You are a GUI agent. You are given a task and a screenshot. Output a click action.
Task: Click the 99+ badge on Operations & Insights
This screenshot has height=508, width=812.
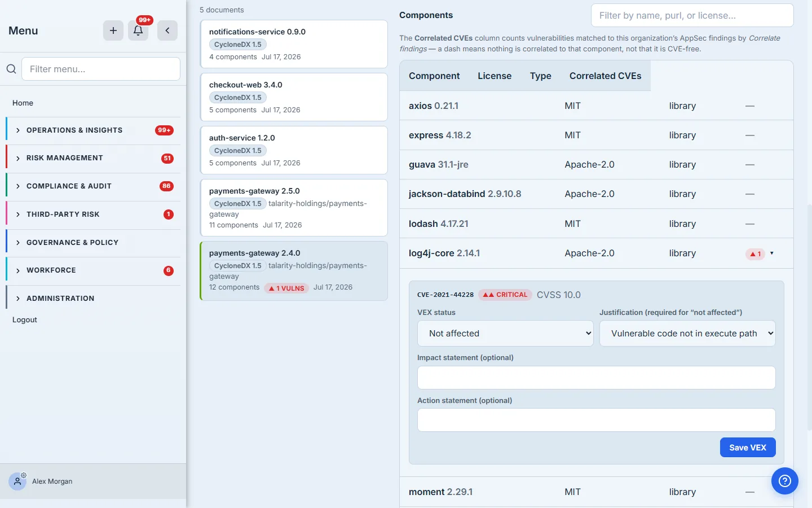tap(164, 130)
